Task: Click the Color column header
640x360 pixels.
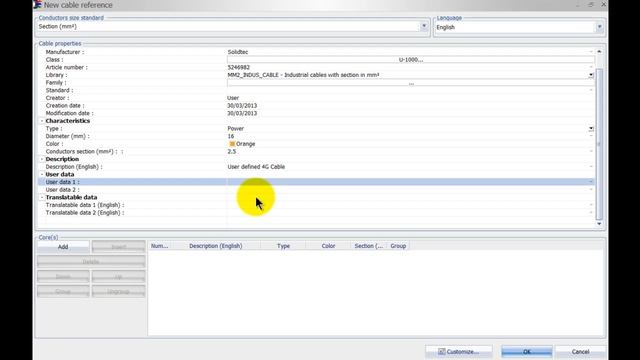Action: 328,246
